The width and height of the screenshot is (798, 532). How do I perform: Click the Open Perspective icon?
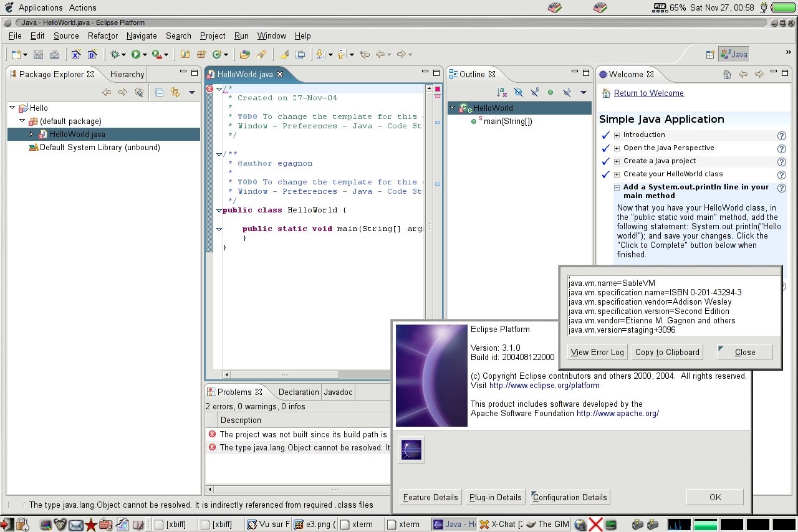(x=710, y=55)
